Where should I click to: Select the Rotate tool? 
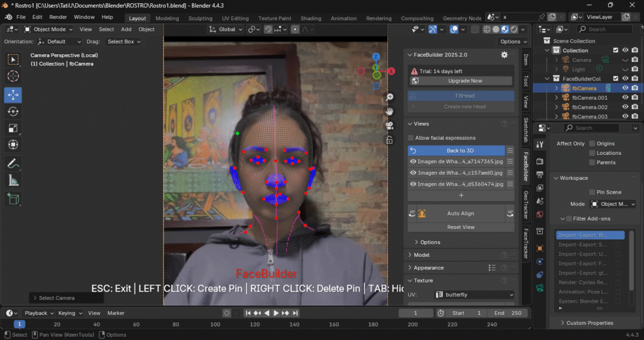13,111
